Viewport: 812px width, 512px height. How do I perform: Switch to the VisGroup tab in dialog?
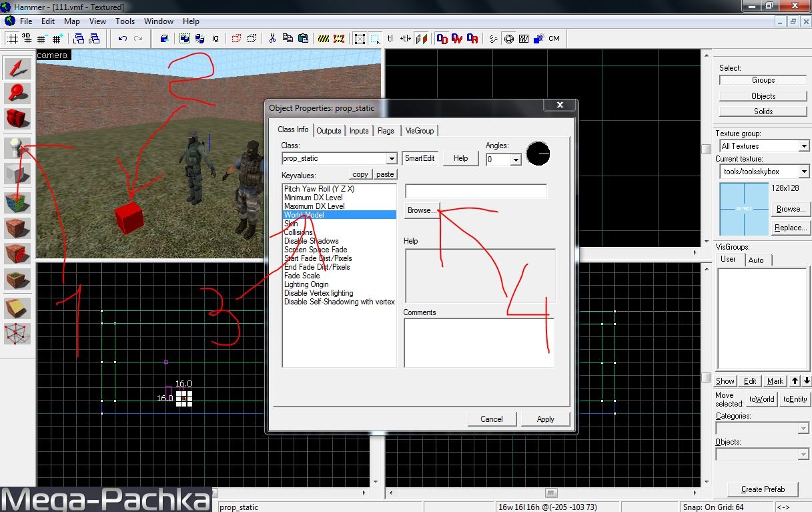420,131
